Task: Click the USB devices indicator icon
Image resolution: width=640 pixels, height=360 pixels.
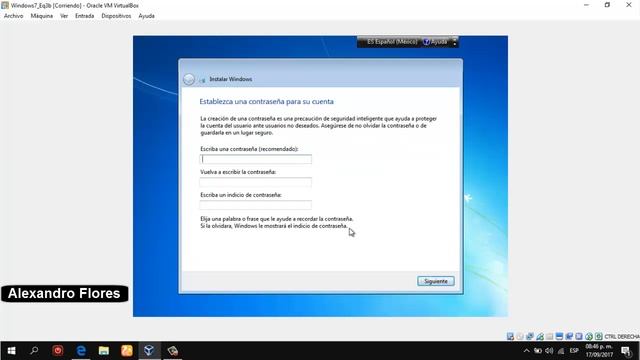Action: [x=540, y=336]
